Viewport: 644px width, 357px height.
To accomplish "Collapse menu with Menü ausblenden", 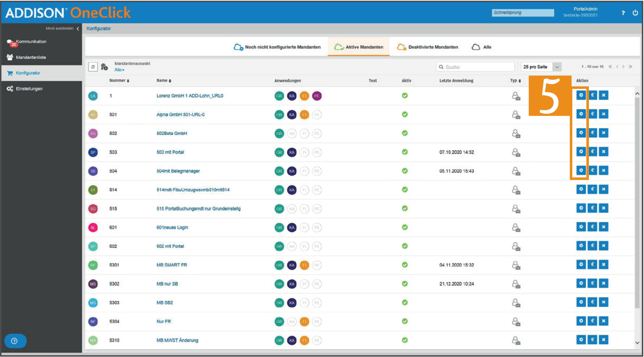I will coord(62,28).
